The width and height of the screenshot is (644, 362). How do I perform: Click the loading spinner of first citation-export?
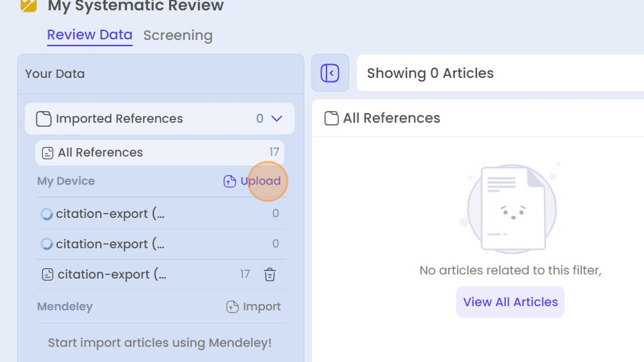46,214
